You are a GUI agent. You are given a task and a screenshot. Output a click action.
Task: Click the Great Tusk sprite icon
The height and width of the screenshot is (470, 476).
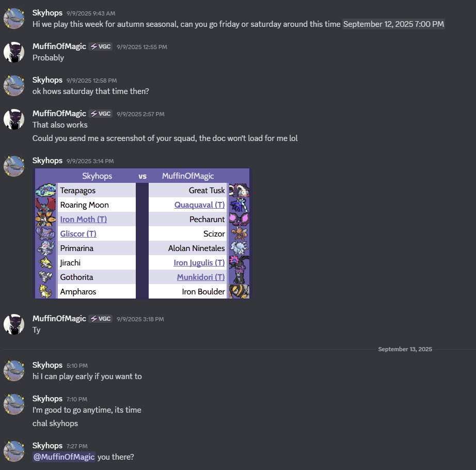239,191
